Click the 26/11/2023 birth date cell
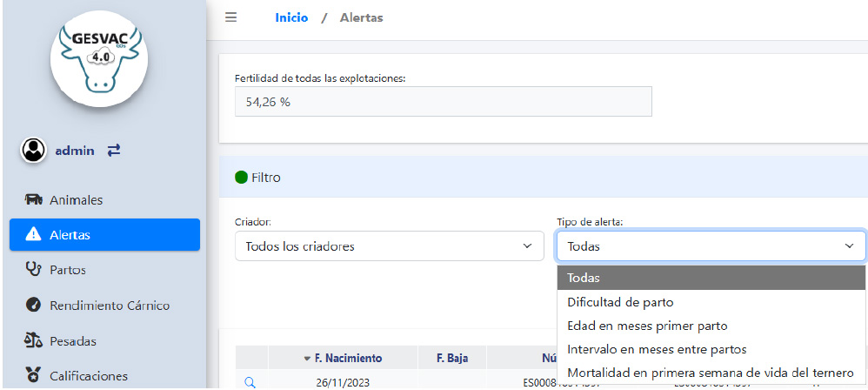Viewport: 868px width, 390px height. pyautogui.click(x=344, y=382)
